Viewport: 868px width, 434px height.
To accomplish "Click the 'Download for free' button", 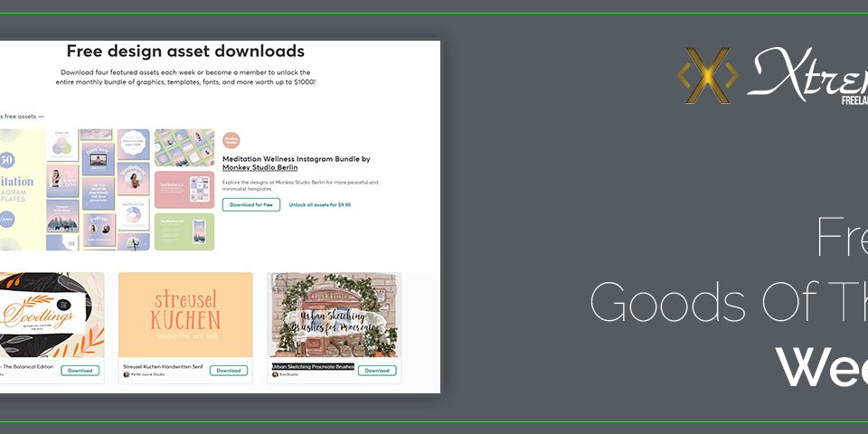I will (x=251, y=205).
